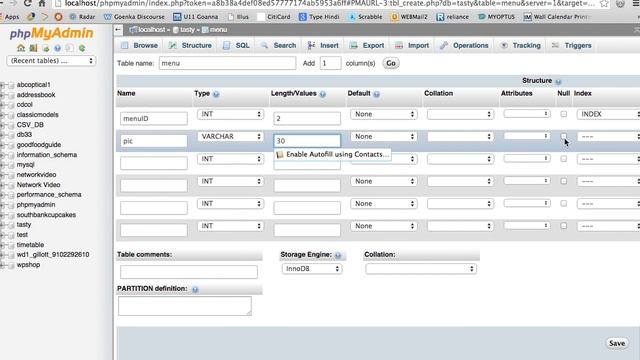This screenshot has height=360, width=640.
Task: Switch to the Insert tab
Action: pos(323,45)
